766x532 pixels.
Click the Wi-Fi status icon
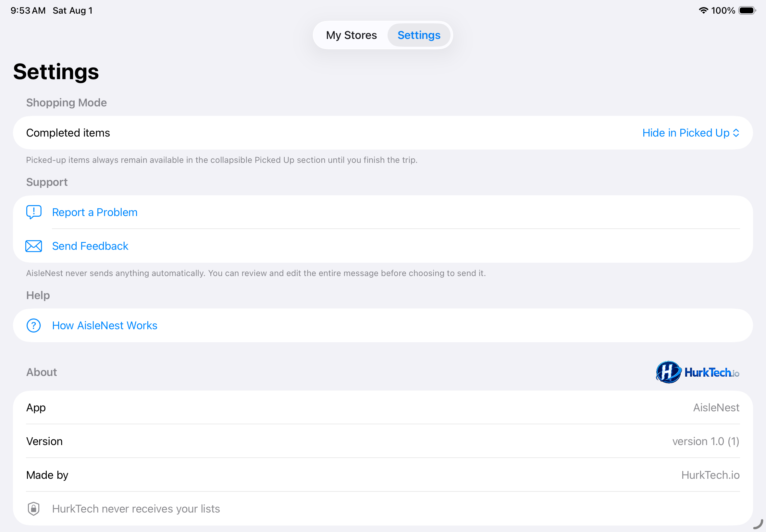(703, 10)
